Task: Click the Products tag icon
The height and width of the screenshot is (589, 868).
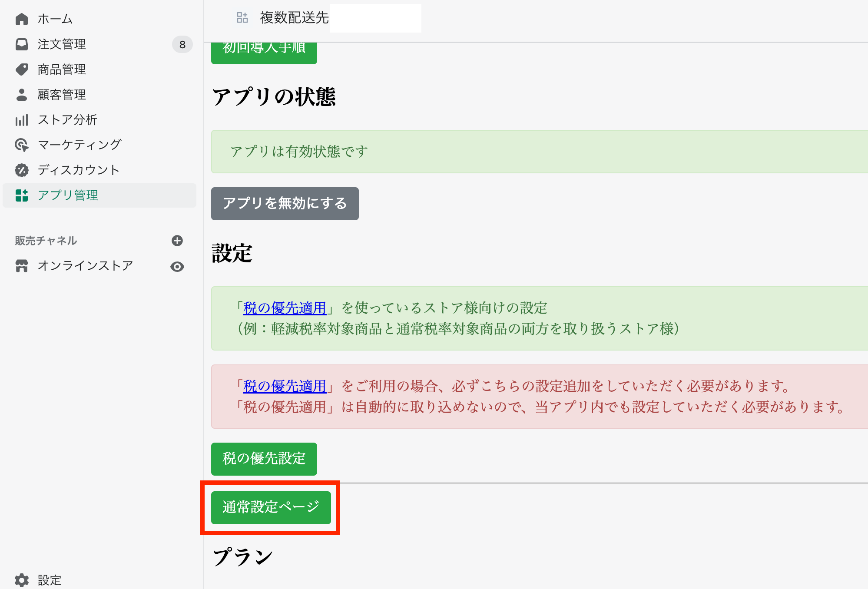Action: [x=21, y=69]
